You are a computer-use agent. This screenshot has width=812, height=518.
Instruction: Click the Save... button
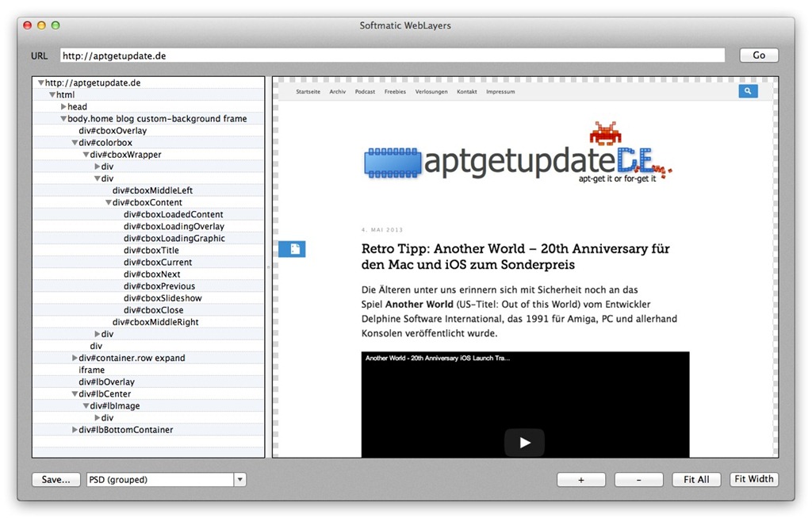tap(56, 480)
